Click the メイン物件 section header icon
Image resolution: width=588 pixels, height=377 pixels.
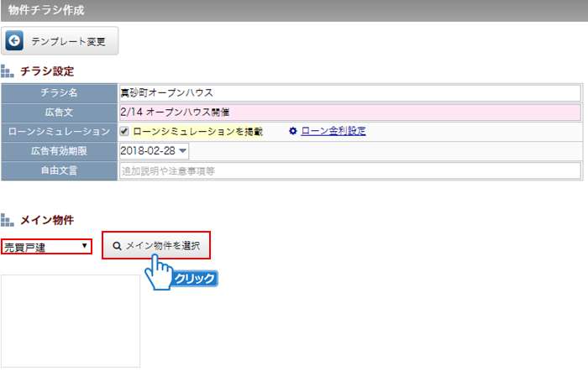click(x=8, y=220)
